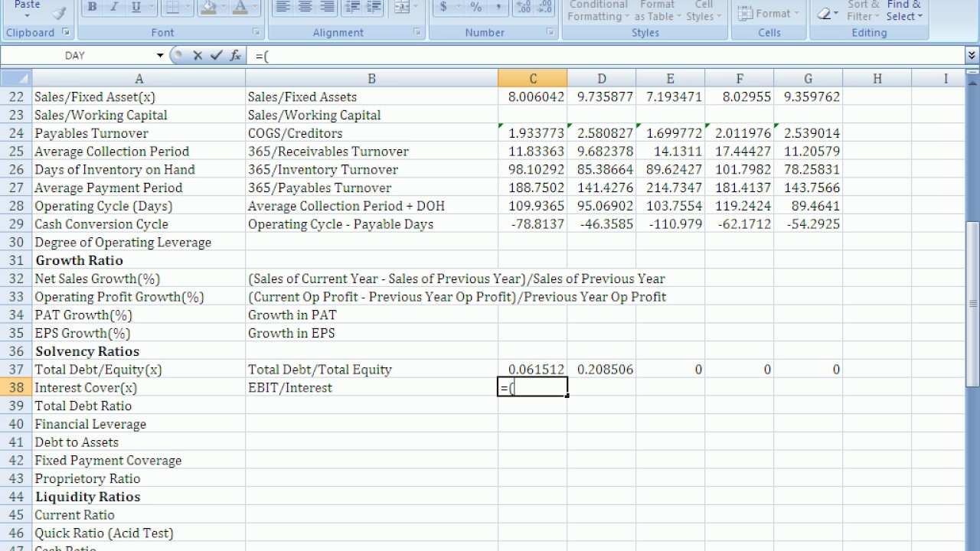Toggle Bold formatting

tap(92, 8)
